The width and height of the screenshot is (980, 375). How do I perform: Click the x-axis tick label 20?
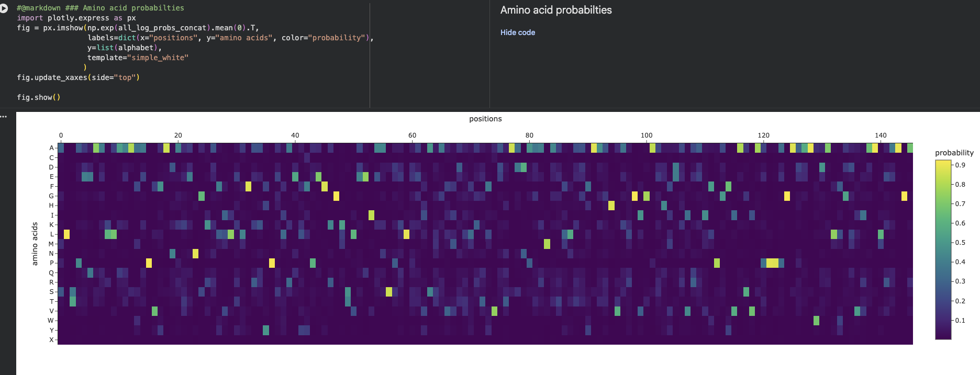[x=178, y=135]
